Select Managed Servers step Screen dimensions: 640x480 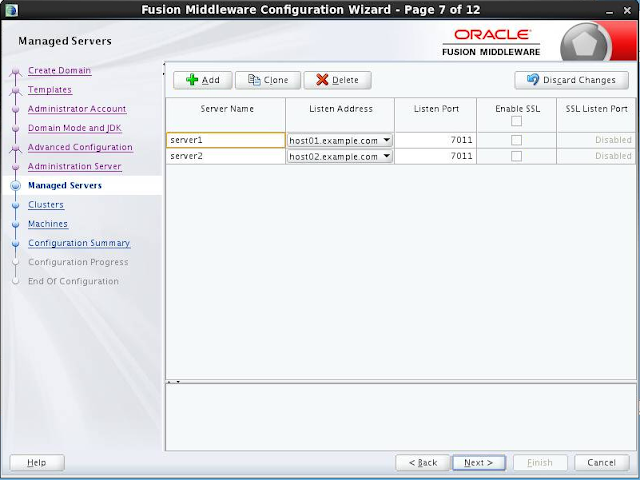(65, 185)
